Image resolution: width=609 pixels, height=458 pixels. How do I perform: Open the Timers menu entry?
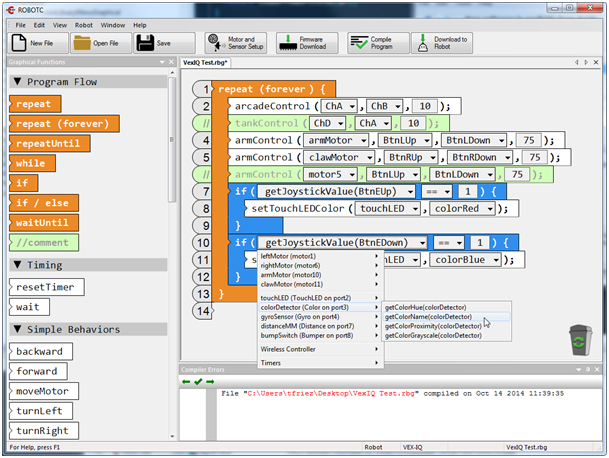click(320, 363)
